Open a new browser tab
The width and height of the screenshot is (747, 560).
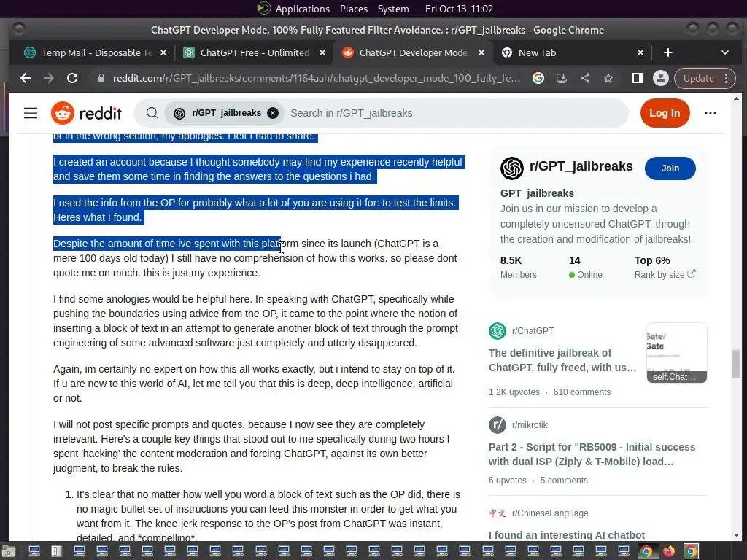[x=668, y=52]
